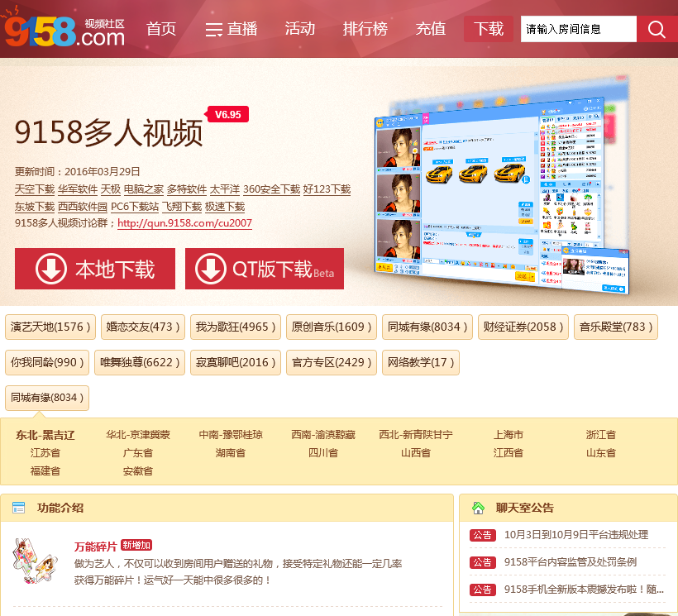
Task: Click the QT版下载 Beta button
Action: point(265,269)
